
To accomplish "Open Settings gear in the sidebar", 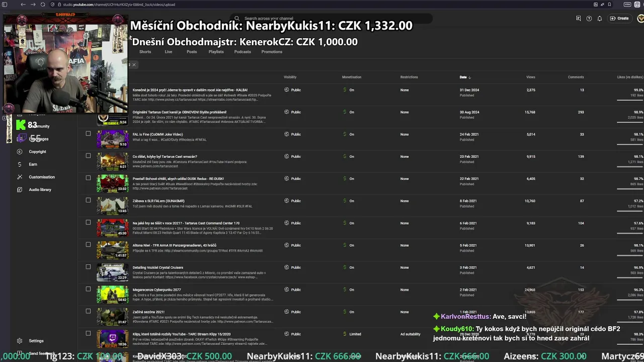I will (20, 341).
